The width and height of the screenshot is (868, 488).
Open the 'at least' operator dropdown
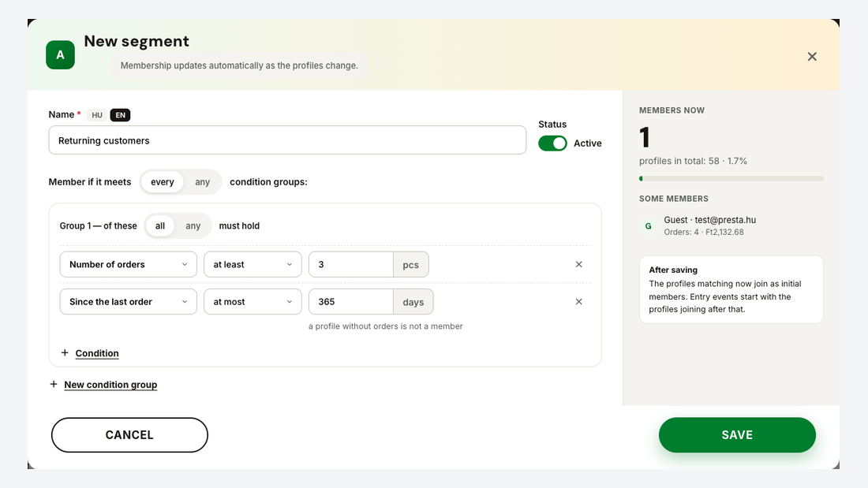pos(253,264)
